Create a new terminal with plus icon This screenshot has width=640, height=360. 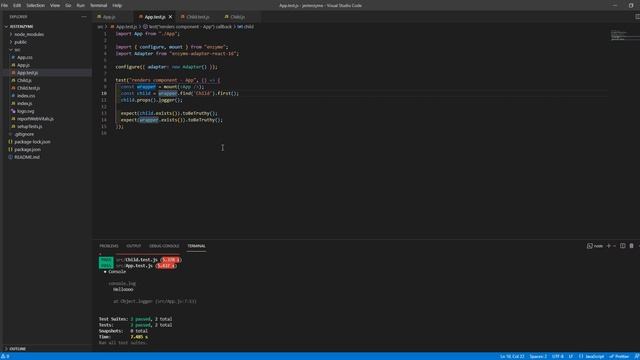click(x=609, y=246)
